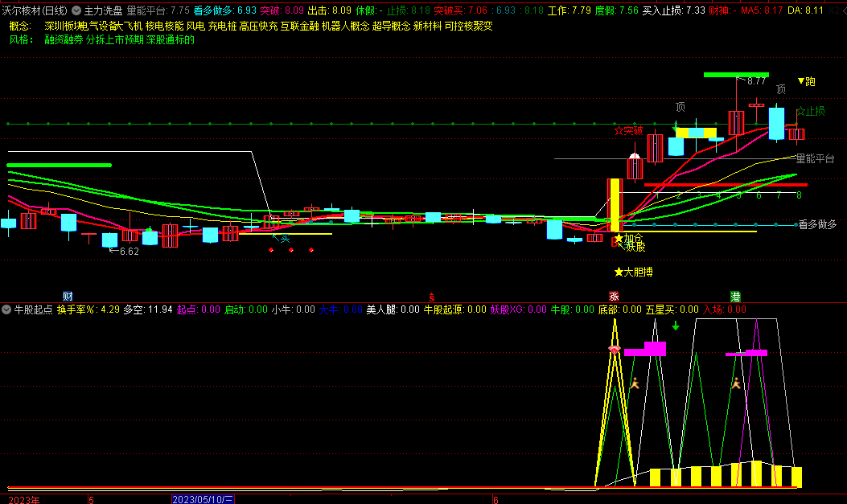This screenshot has height=504, width=847.
Task: Click the 多空: 11.94 value
Action: tap(148, 309)
